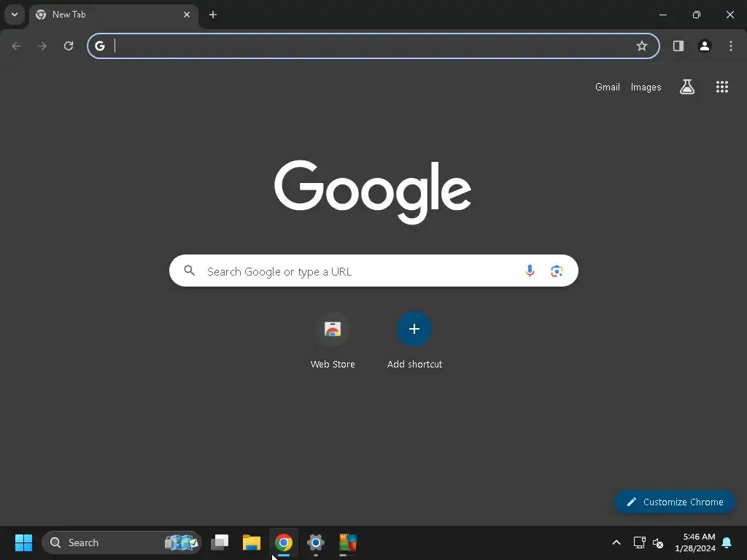
Task: Close the New Tab tab
Action: (x=187, y=15)
